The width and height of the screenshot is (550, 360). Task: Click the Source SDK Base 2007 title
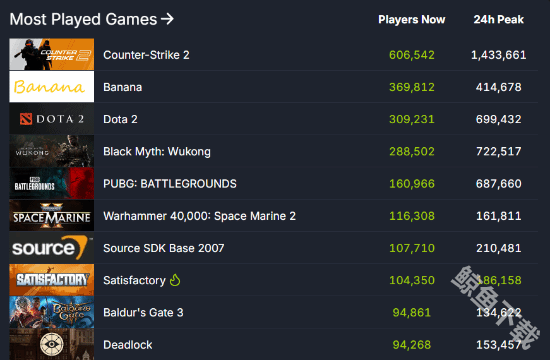(x=163, y=248)
